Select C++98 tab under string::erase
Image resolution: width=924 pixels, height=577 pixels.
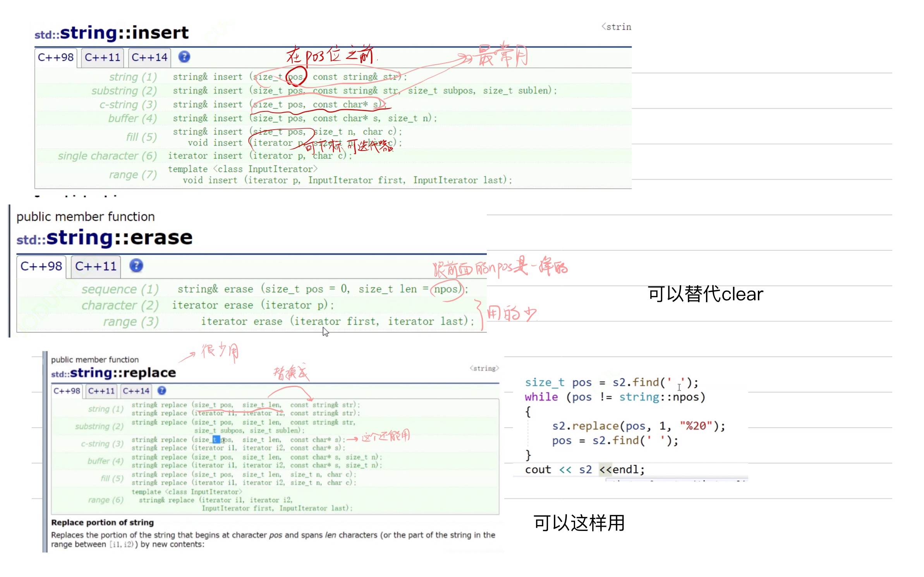[41, 266]
